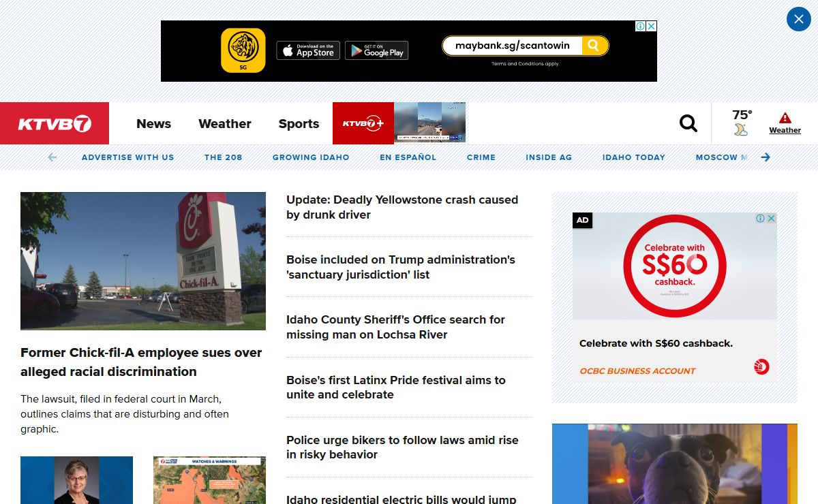
Task: Click the Weather alert link
Action: pyautogui.click(x=785, y=130)
